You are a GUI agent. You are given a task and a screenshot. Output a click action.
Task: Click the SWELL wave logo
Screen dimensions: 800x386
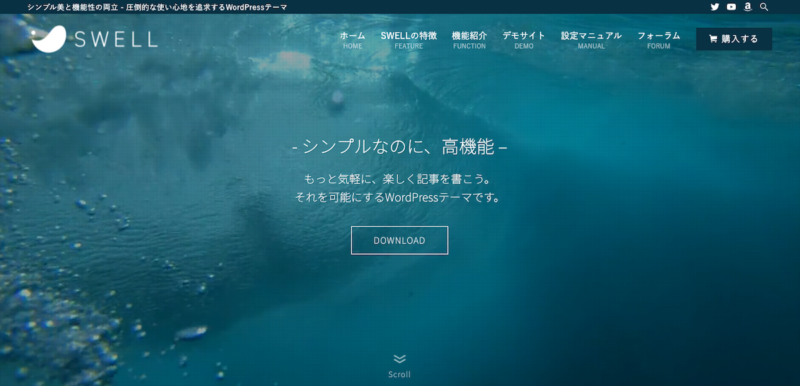pos(49,39)
